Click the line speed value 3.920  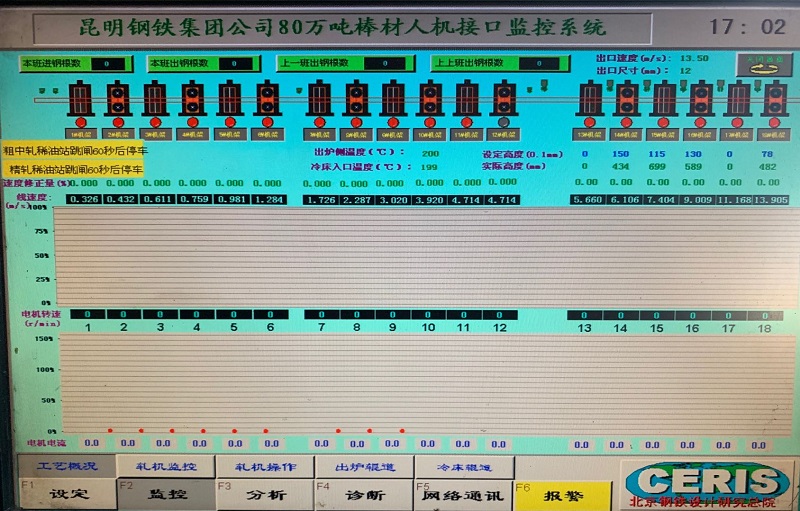click(x=430, y=200)
